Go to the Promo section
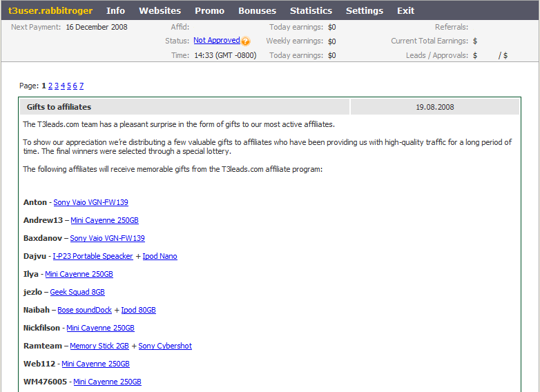The height and width of the screenshot is (392, 540). (x=209, y=10)
